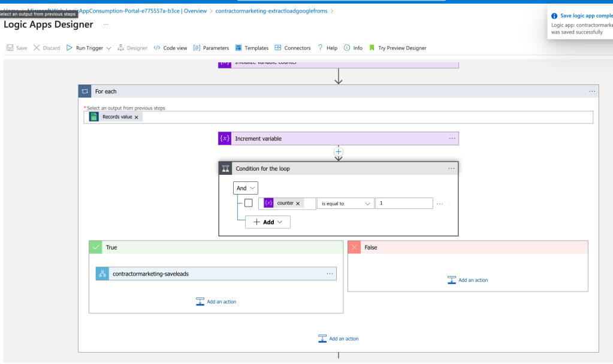Click the True branch checkmark icon
This screenshot has height=364, width=613.
point(96,247)
